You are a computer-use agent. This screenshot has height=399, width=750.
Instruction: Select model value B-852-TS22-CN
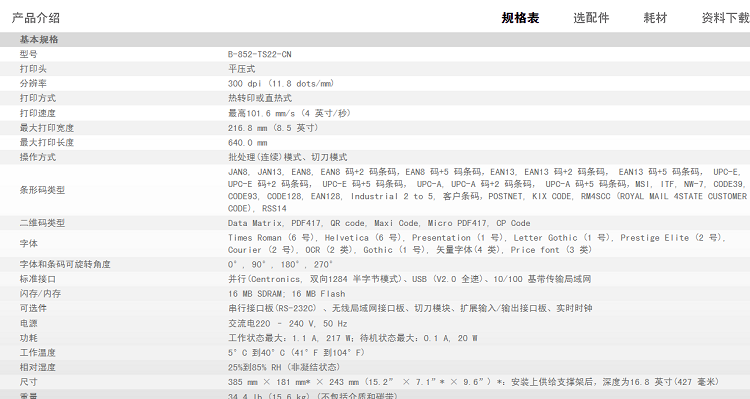tap(260, 55)
